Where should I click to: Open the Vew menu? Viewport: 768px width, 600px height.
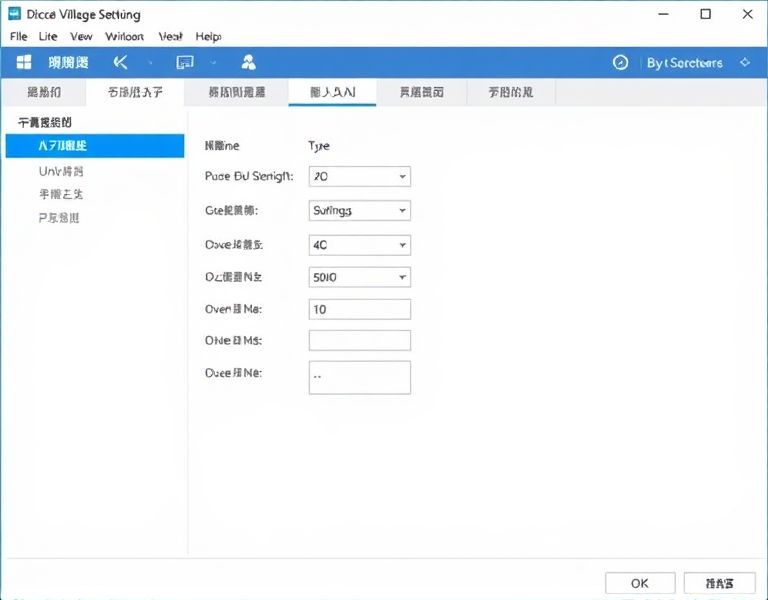(x=81, y=36)
